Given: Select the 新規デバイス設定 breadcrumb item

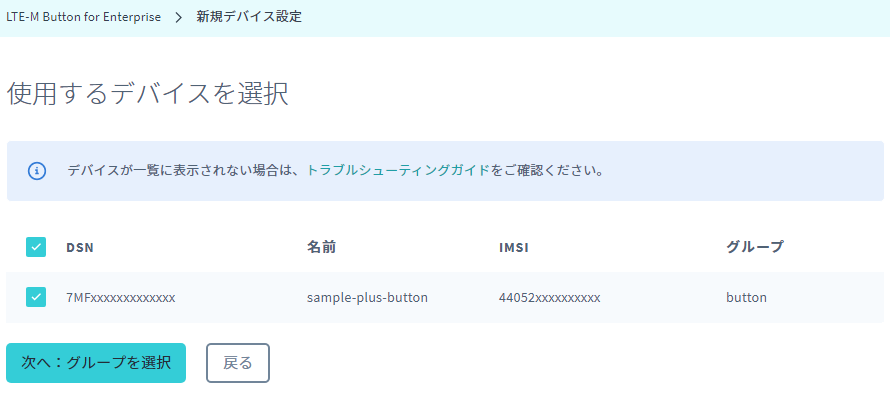Looking at the screenshot, I should click(x=249, y=17).
